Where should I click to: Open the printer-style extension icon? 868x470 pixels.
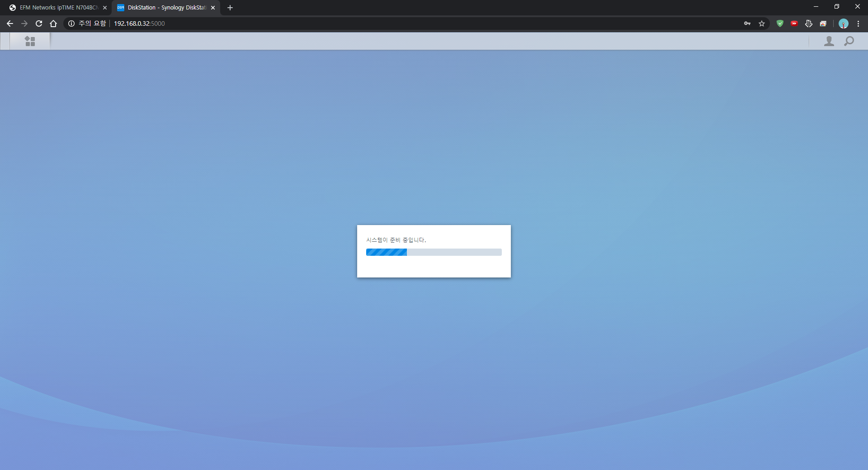point(823,23)
